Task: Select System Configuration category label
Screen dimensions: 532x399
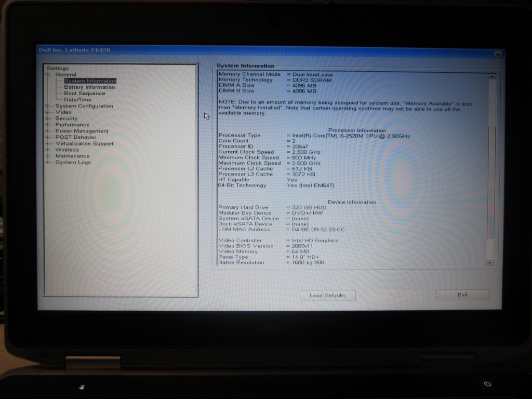Action: coord(84,106)
